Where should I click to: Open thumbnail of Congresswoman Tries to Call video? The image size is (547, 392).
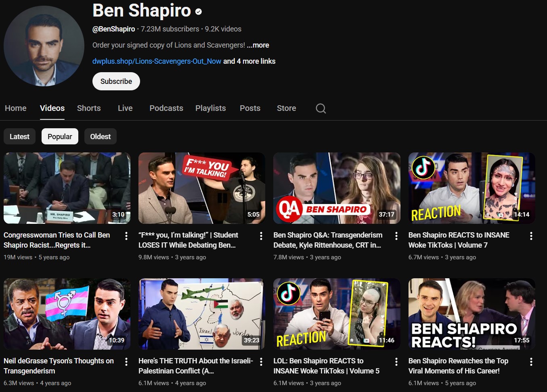click(x=67, y=188)
